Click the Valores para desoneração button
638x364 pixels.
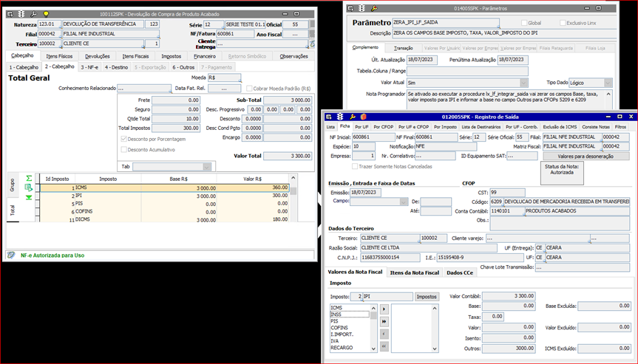[586, 157]
